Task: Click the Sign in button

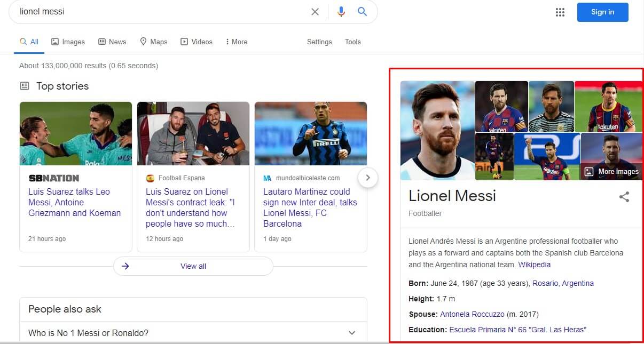Action: 602,12
